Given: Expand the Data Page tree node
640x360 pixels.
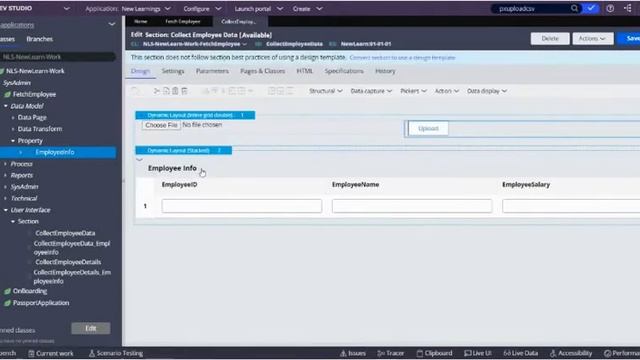Looking at the screenshot, I should (x=13, y=118).
